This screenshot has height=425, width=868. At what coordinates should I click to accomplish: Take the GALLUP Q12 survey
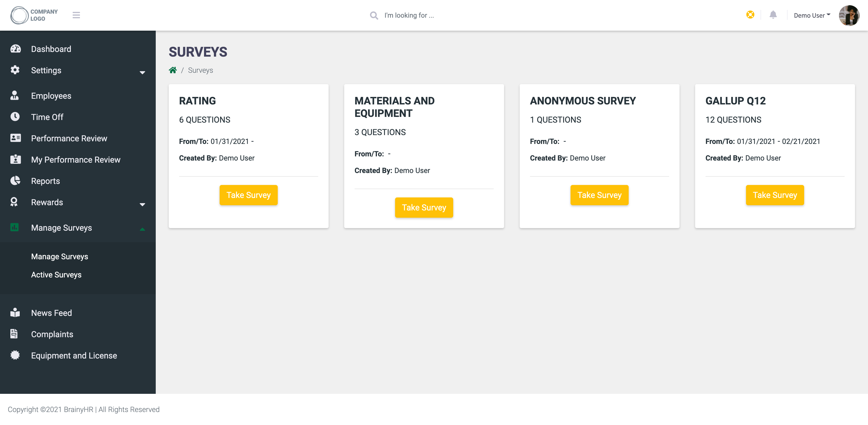[775, 195]
